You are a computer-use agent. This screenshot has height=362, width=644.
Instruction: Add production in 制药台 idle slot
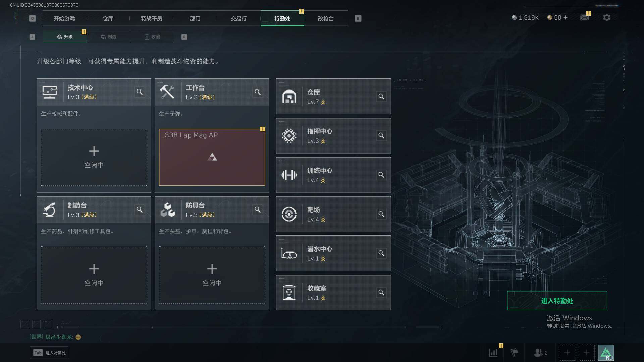point(94,275)
